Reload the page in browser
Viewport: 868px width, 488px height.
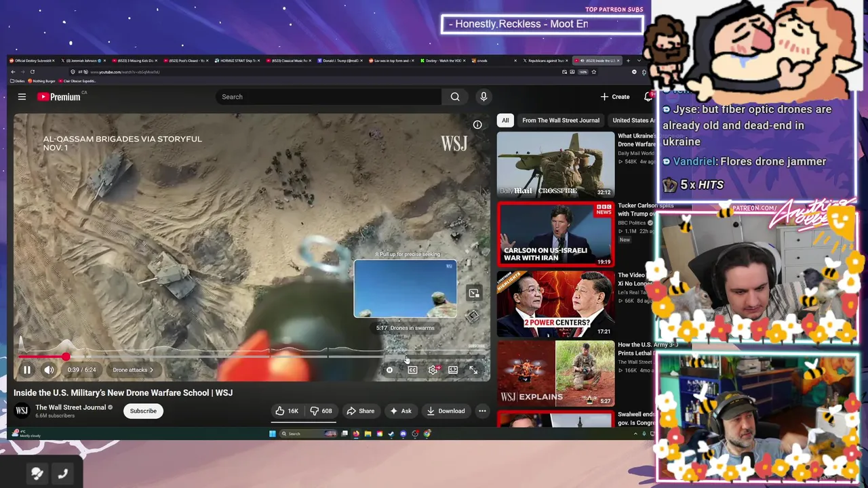32,72
